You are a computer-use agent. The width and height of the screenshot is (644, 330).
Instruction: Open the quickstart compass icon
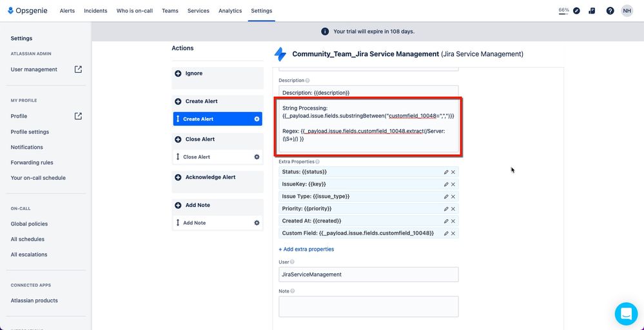(x=577, y=11)
